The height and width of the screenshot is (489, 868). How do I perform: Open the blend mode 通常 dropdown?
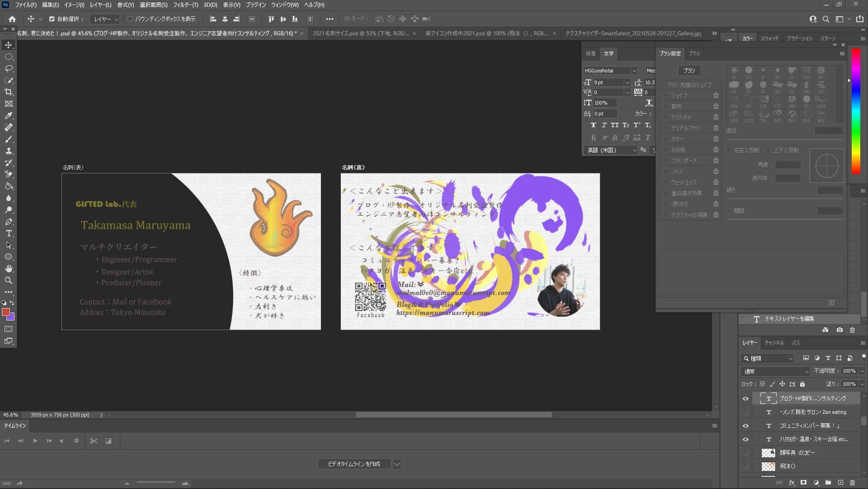pos(775,371)
